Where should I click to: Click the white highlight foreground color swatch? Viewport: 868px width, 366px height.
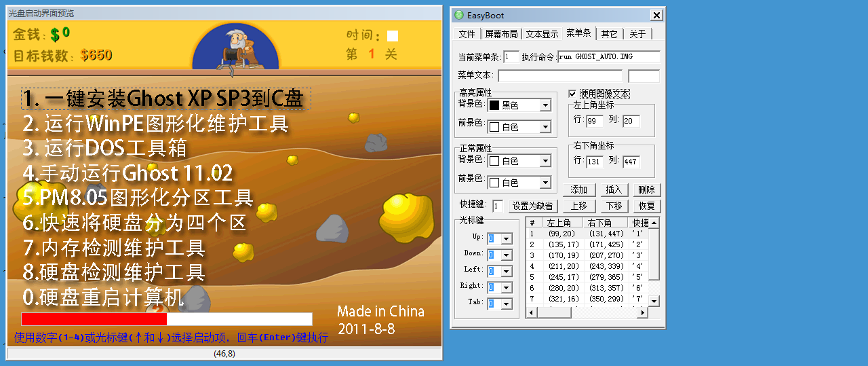click(x=494, y=127)
